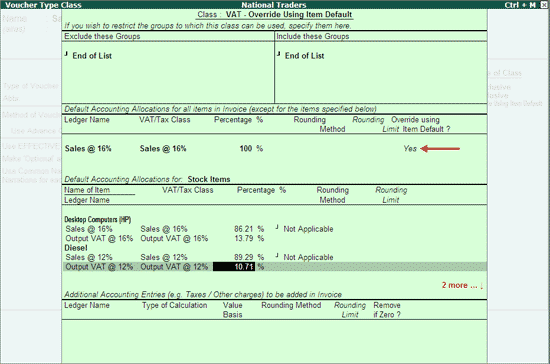Select End of List under Exclude these Groups
This screenshot has width=550, height=364.
tap(92, 56)
